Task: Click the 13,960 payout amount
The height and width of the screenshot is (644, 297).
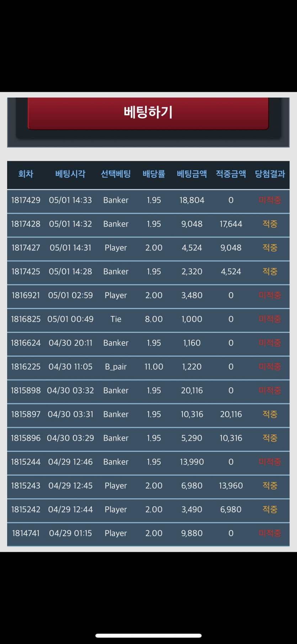Action: (231, 486)
